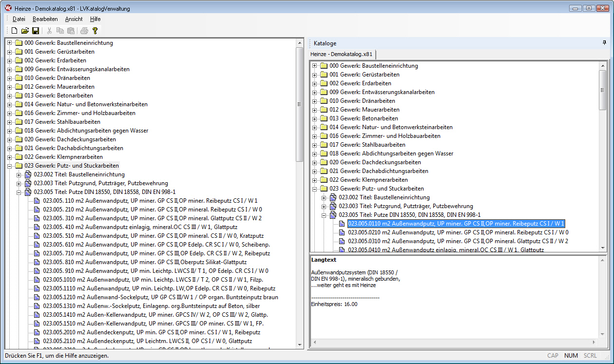
Task: Click document icon of 023.002 Titel in left tree
Action: (x=28, y=174)
